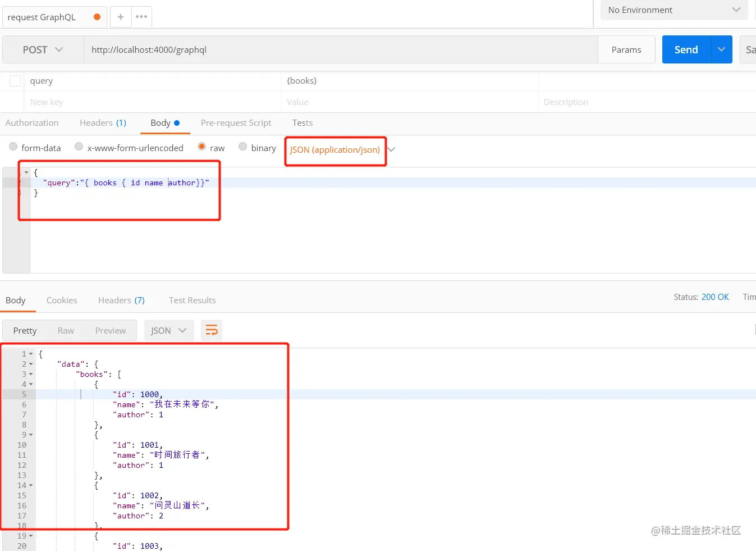
Task: Collapse the "books" array on line 3
Action: pyautogui.click(x=31, y=374)
